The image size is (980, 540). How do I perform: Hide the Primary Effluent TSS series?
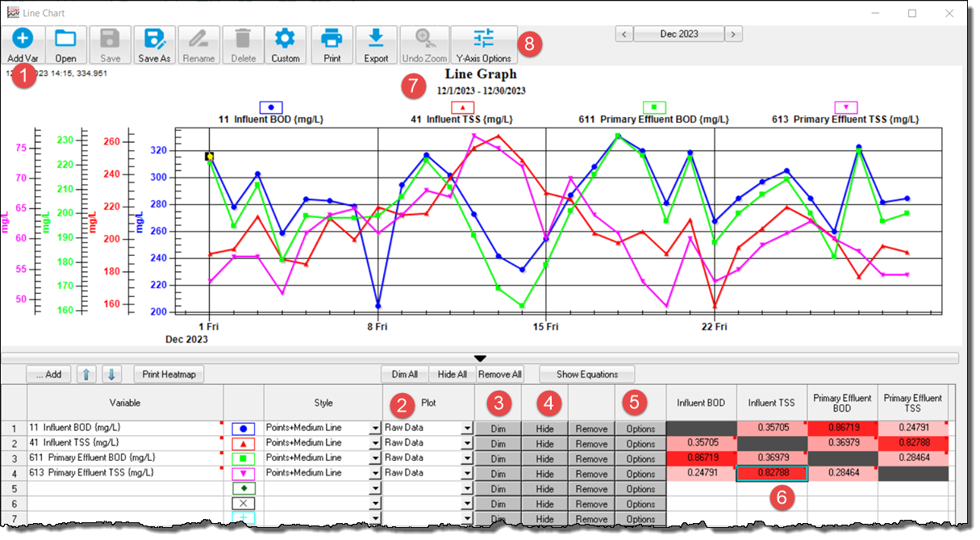[544, 473]
